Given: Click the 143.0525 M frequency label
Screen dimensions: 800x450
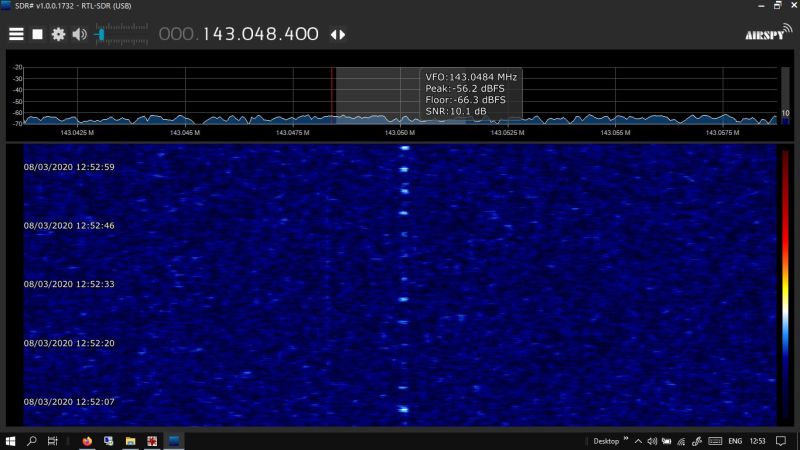Looking at the screenshot, I should [x=508, y=133].
